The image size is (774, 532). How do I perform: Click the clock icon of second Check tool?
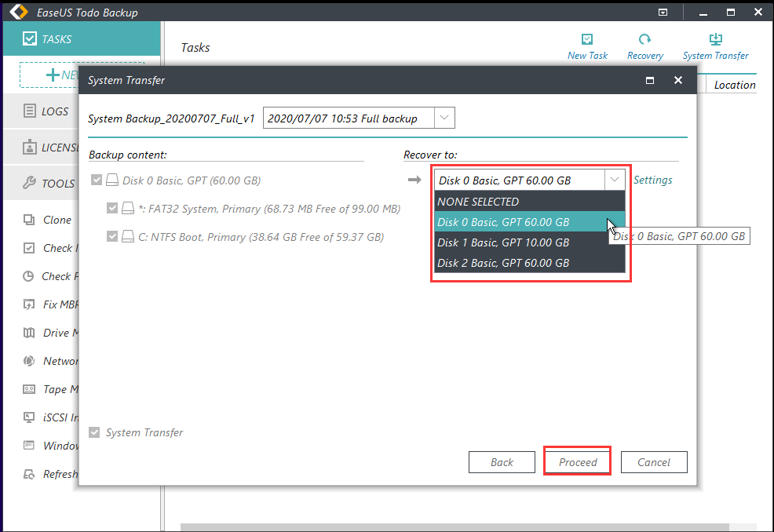tap(28, 276)
